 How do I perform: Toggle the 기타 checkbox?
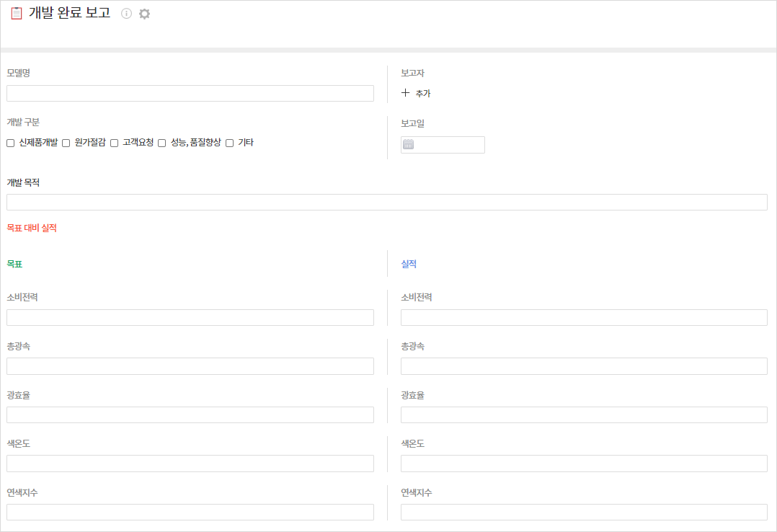pos(230,143)
